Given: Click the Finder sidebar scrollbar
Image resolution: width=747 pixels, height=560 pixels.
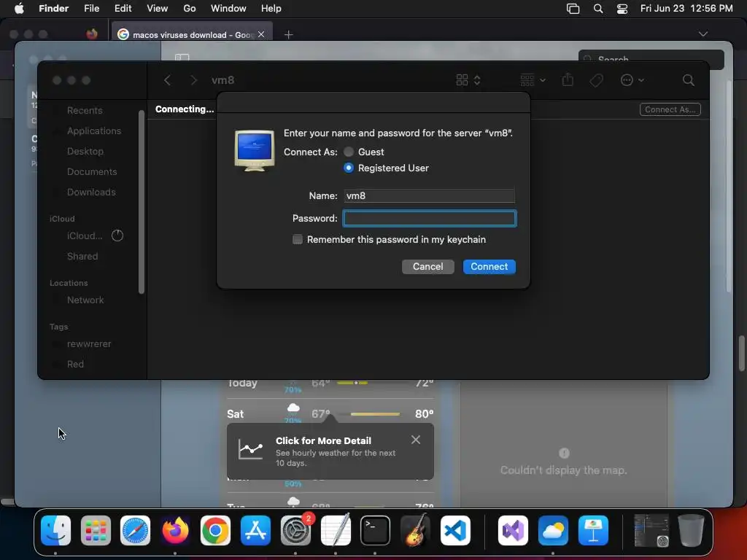Looking at the screenshot, I should pos(141,202).
